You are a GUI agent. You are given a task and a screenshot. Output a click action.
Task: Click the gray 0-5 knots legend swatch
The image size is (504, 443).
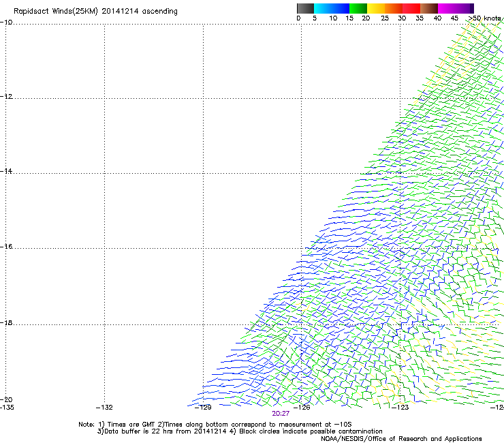point(305,8)
